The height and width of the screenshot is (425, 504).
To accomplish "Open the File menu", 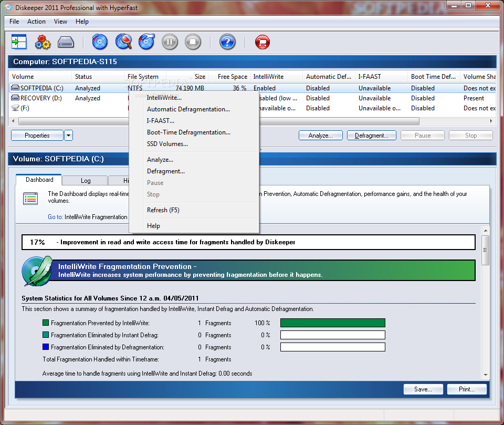I will pyautogui.click(x=14, y=22).
